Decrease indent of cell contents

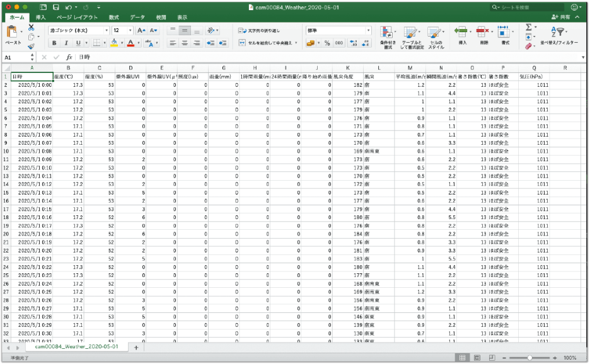(211, 43)
